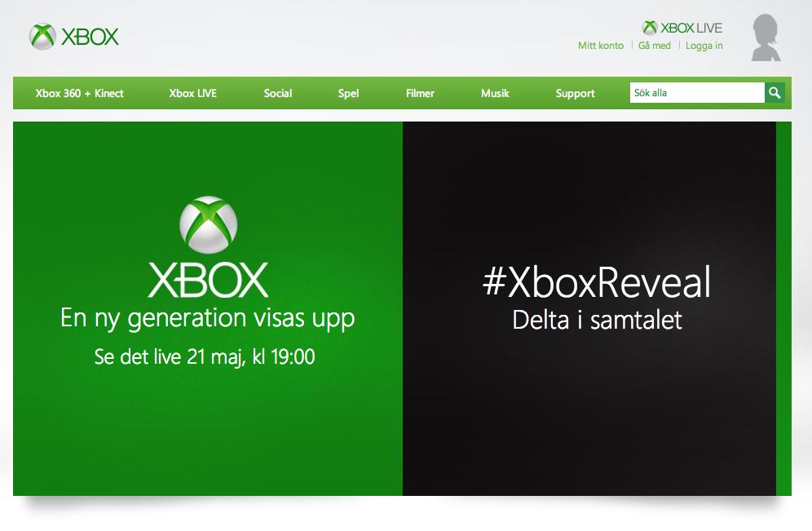Click the gray avatar silhouette
The width and height of the screenshot is (812, 531).
point(766,38)
